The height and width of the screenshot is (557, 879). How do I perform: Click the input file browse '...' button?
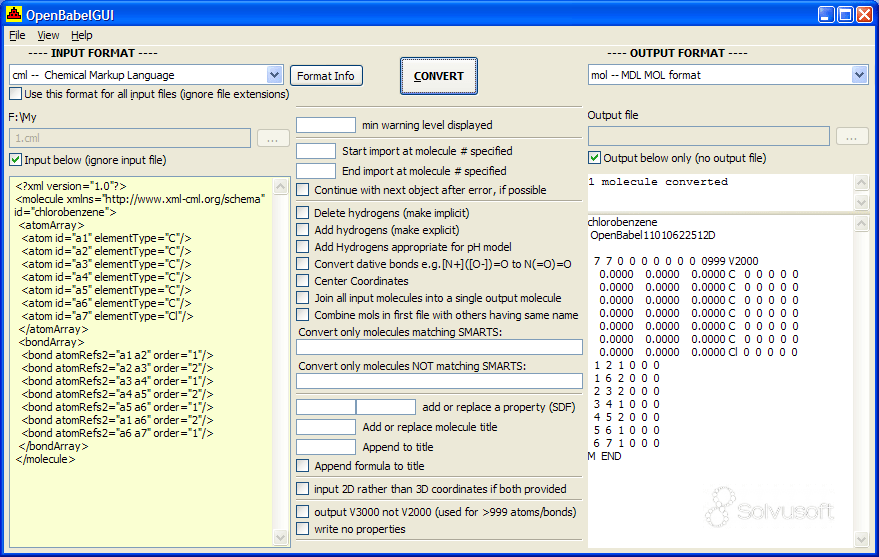point(273,138)
